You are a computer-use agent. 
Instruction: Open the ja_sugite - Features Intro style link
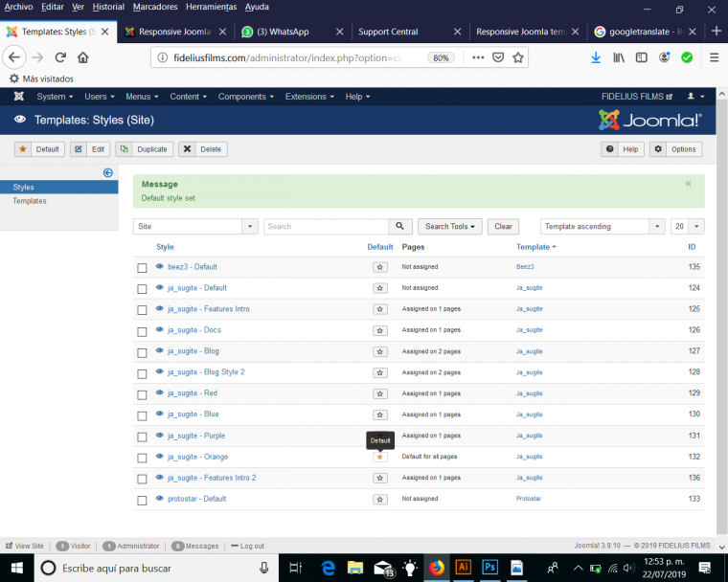(x=208, y=309)
